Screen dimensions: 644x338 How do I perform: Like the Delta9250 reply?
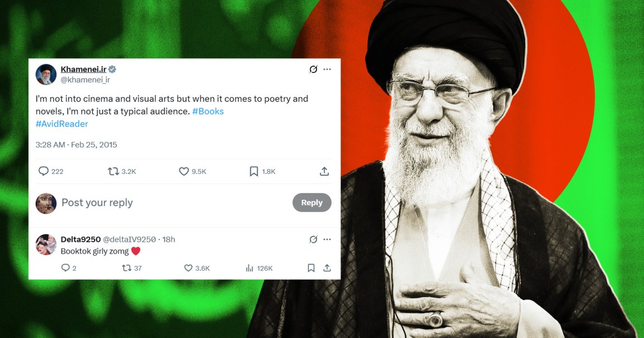188,268
